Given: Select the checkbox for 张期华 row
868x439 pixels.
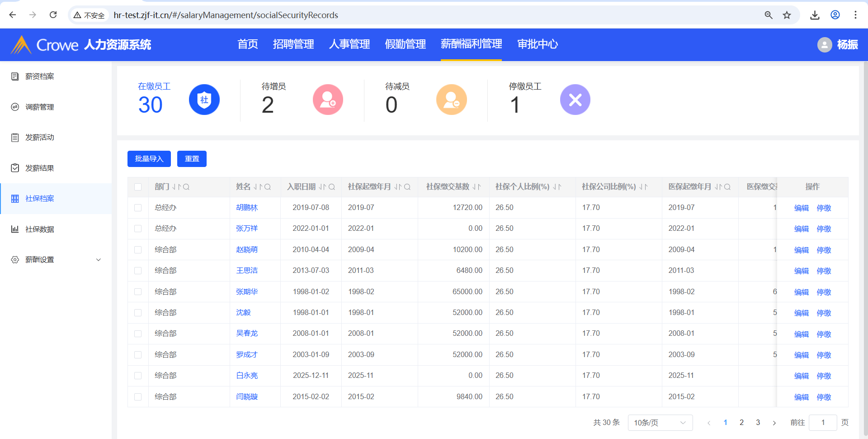Looking at the screenshot, I should [138, 292].
